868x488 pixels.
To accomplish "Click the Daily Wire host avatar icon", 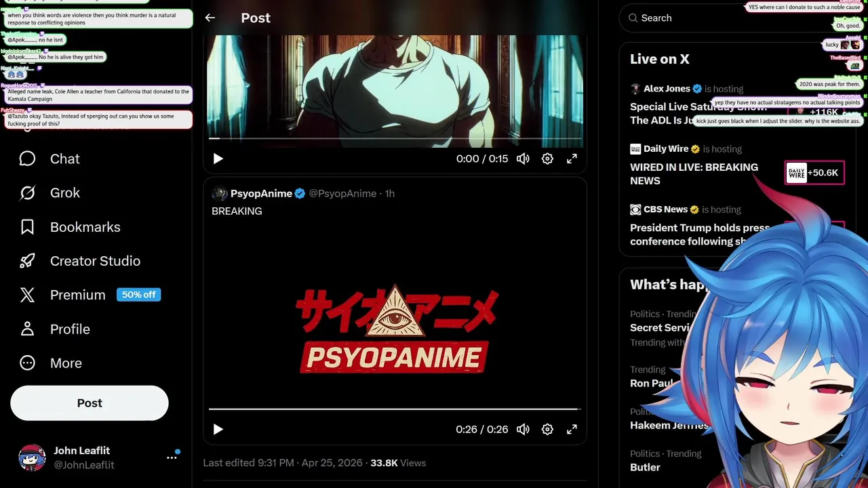I will point(635,149).
